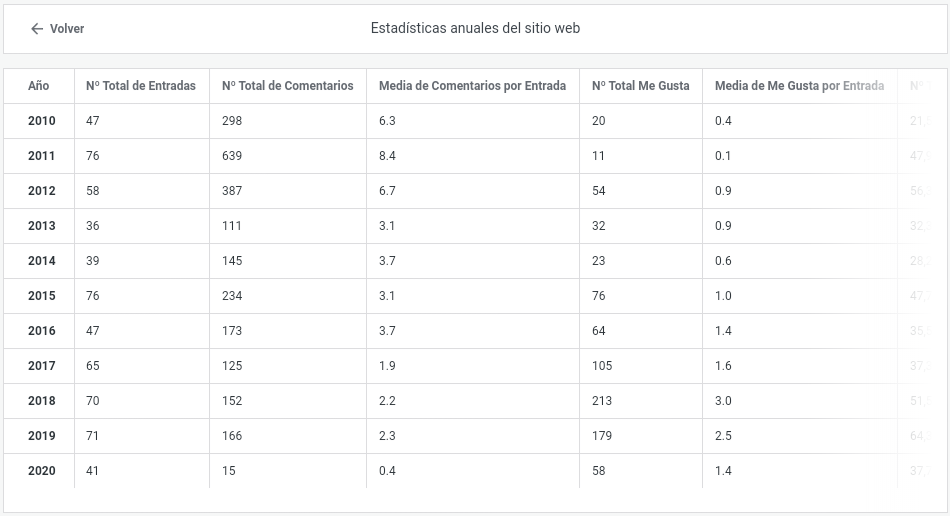Click the Nº Total Me Gusta header
This screenshot has width=950, height=516.
(x=640, y=86)
